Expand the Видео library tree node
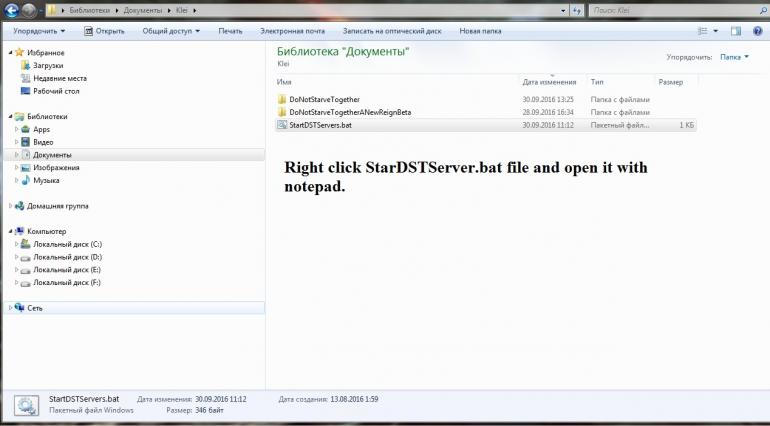Viewport: 770px width, 426px height. [16, 142]
